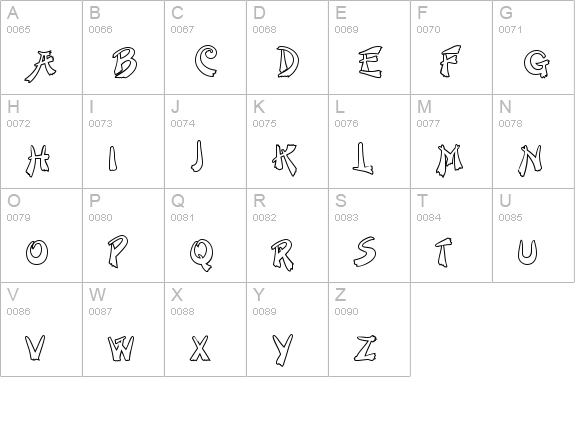Pick the letter X glyph preview
Screen dimensions: 575x421
point(200,348)
